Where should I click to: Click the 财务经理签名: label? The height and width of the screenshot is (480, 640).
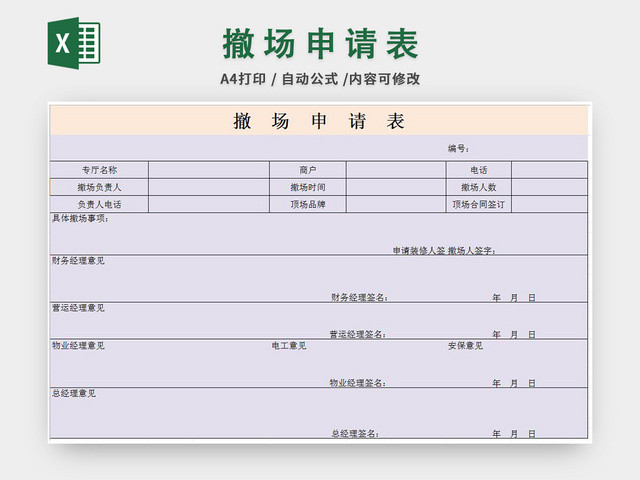click(359, 298)
